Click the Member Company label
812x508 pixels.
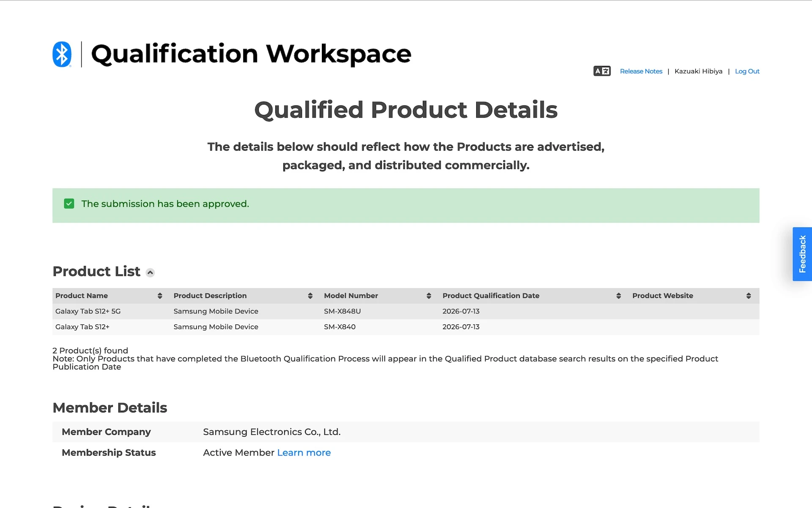point(106,432)
